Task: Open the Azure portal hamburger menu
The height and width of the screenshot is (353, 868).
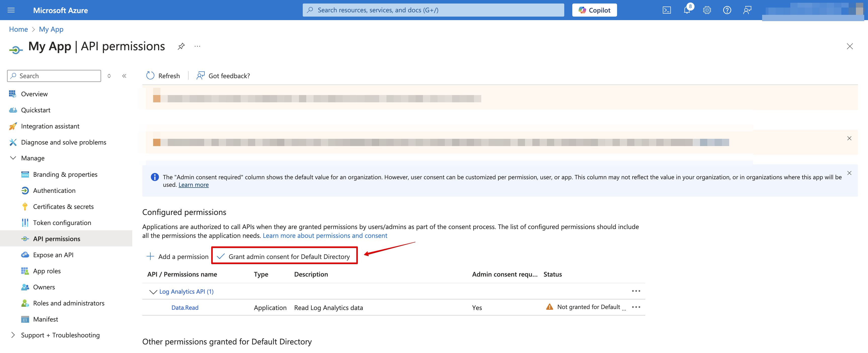Action: click(11, 10)
